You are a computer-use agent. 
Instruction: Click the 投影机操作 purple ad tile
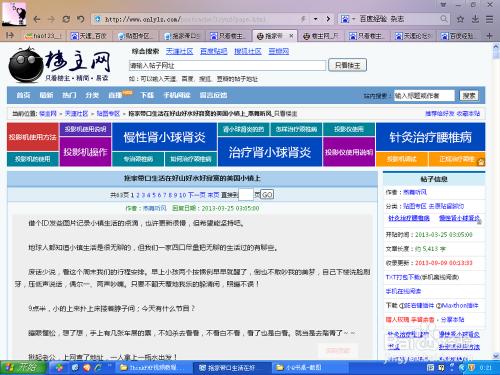85,152
